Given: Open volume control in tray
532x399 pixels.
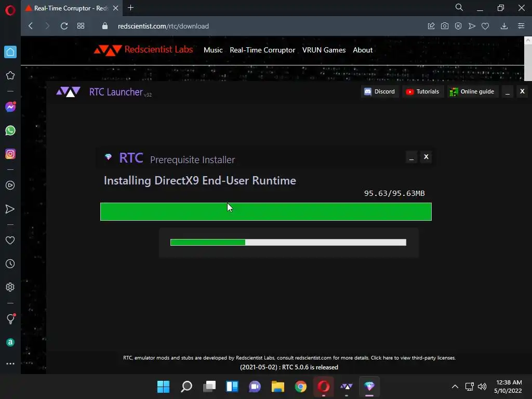Looking at the screenshot, I should click(x=482, y=387).
